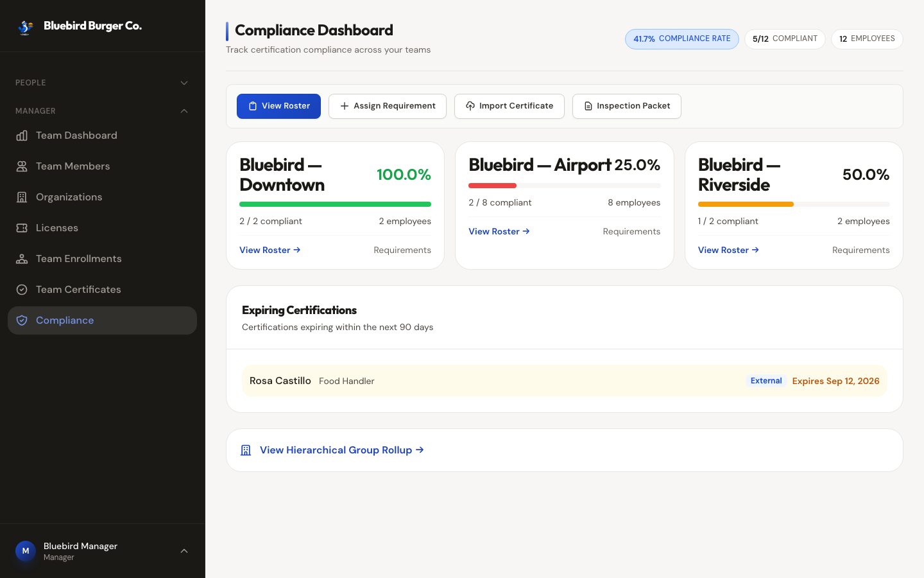
Task: Click the Organizations building icon
Action: tap(22, 197)
